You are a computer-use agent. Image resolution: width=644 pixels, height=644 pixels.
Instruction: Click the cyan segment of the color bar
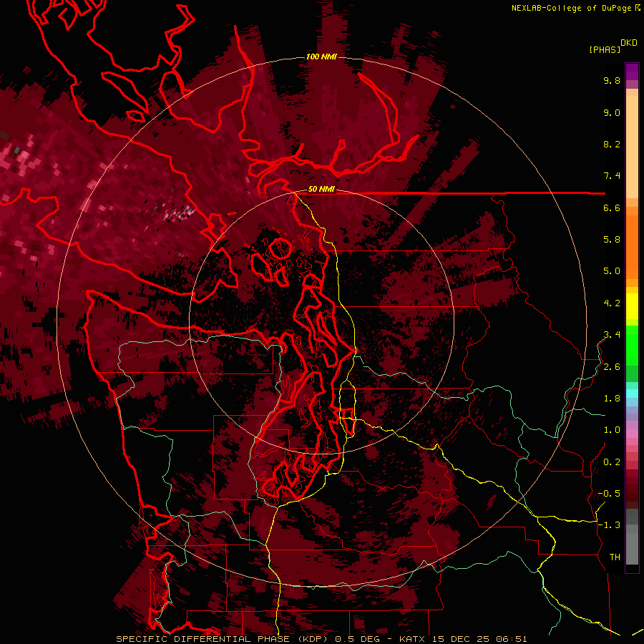coord(632,394)
